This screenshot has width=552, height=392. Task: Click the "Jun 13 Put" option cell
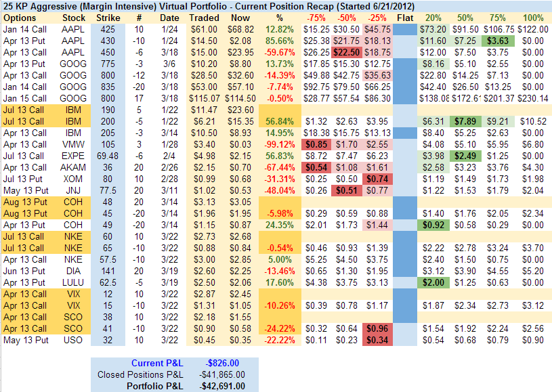(x=24, y=270)
